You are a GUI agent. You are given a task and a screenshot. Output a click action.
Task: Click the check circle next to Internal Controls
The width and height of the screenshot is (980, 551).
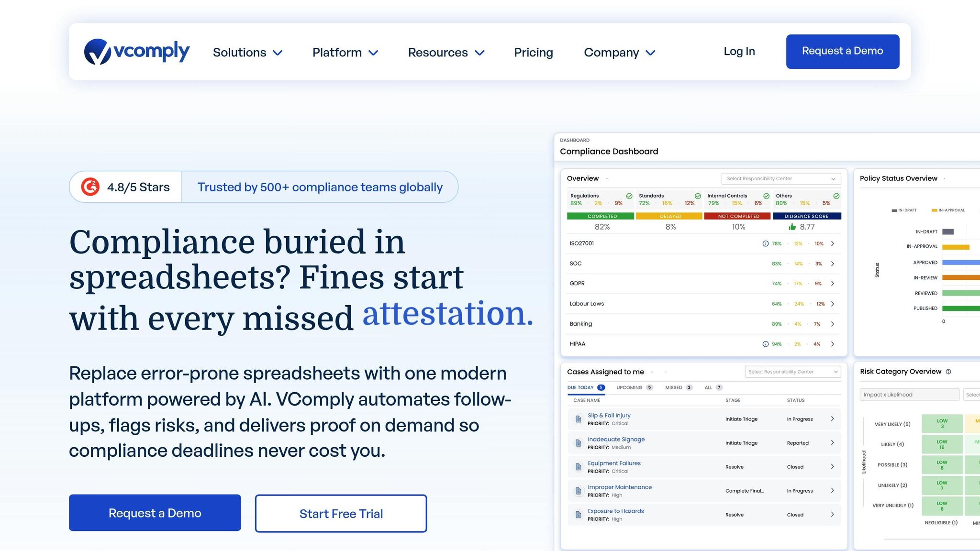[x=766, y=196]
